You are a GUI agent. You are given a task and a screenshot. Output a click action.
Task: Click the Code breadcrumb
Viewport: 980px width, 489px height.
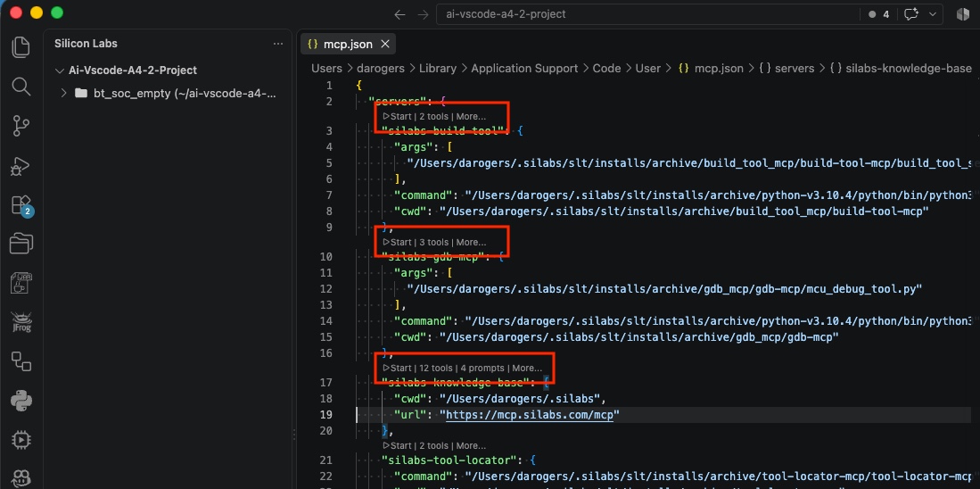tap(607, 68)
